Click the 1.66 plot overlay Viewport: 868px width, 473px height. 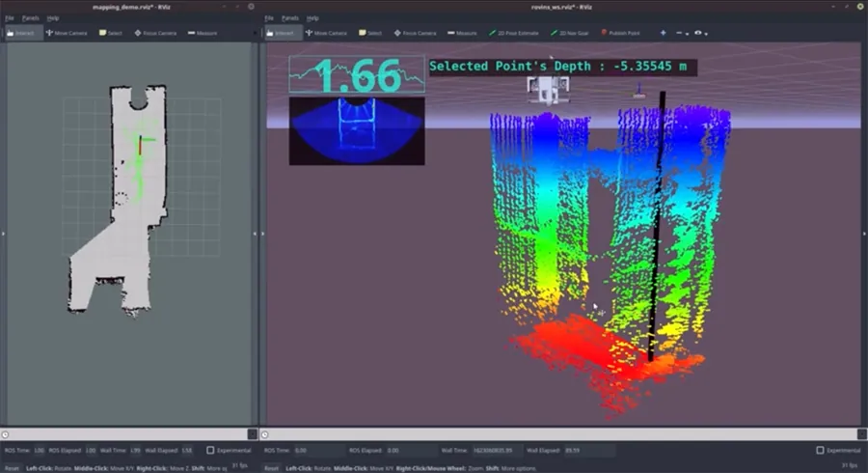point(357,73)
